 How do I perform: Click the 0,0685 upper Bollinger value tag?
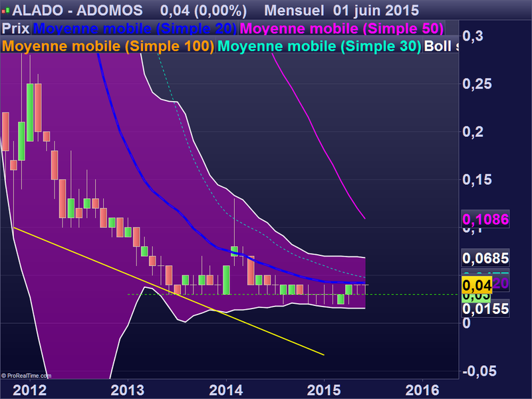pos(485,258)
